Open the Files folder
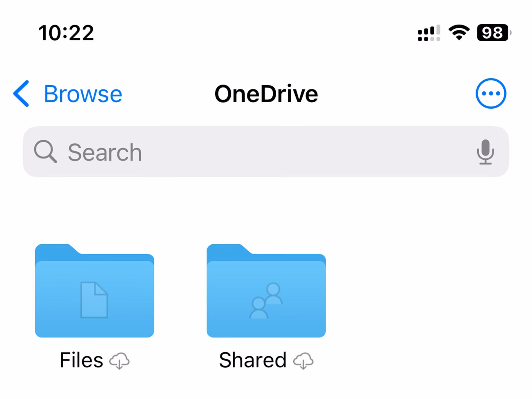The width and height of the screenshot is (532, 399). [94, 291]
